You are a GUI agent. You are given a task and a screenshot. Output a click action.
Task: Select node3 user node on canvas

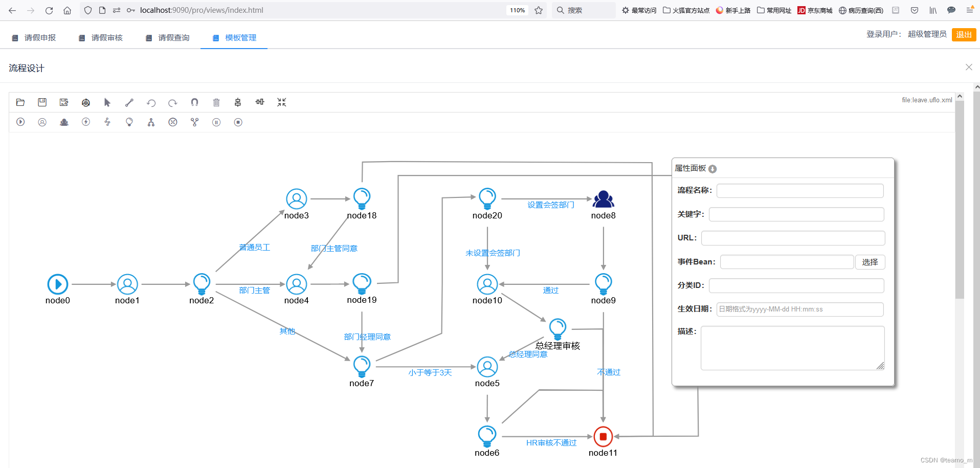(x=297, y=199)
